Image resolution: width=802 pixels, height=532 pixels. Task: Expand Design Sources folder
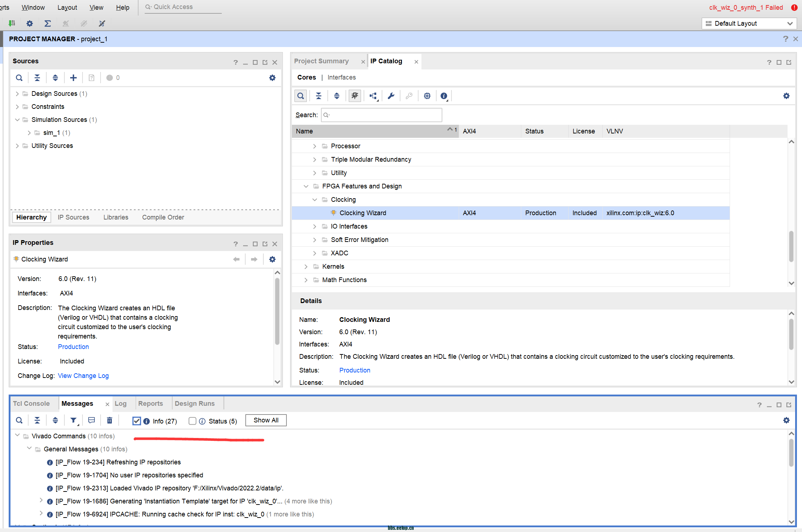(x=17, y=94)
